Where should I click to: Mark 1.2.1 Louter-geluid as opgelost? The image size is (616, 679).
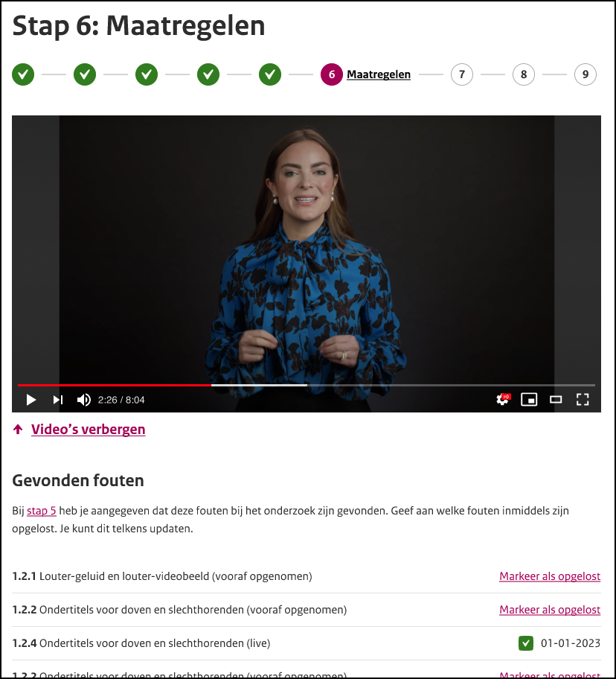tap(550, 576)
